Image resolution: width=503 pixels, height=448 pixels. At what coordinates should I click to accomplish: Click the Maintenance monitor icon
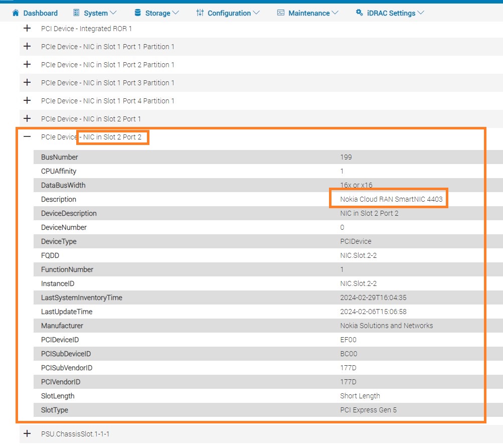280,13
